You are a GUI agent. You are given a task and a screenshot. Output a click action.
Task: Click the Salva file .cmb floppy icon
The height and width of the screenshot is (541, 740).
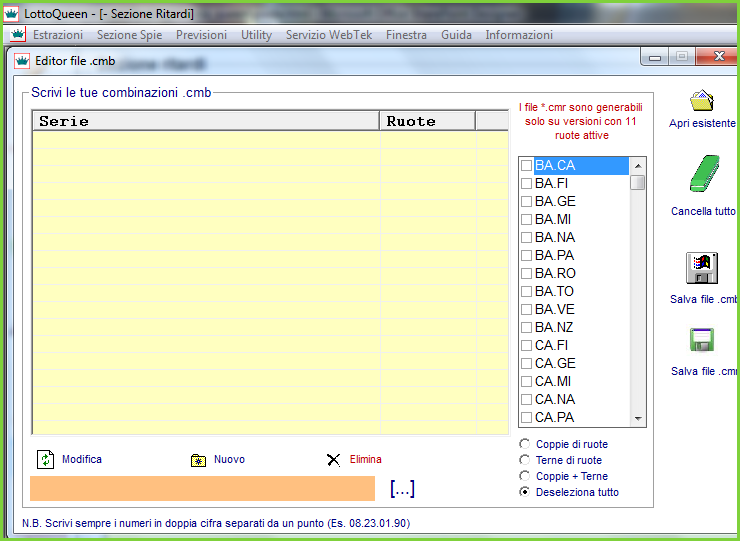click(702, 268)
